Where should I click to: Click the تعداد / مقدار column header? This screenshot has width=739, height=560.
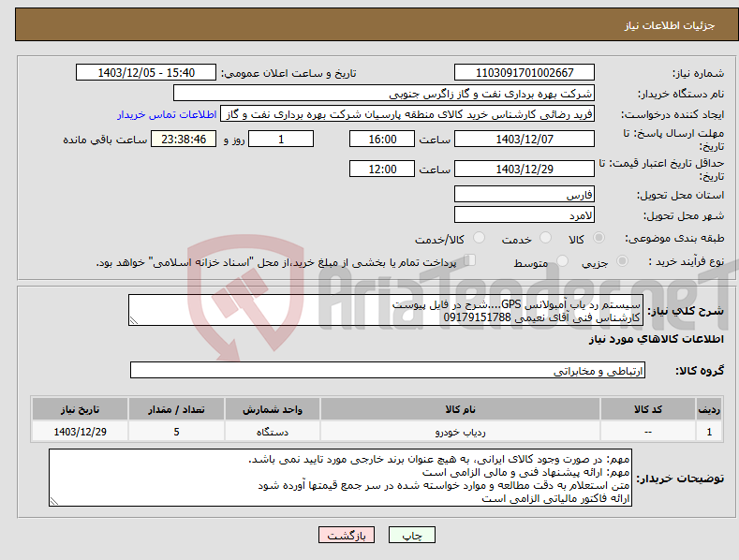click(x=176, y=409)
